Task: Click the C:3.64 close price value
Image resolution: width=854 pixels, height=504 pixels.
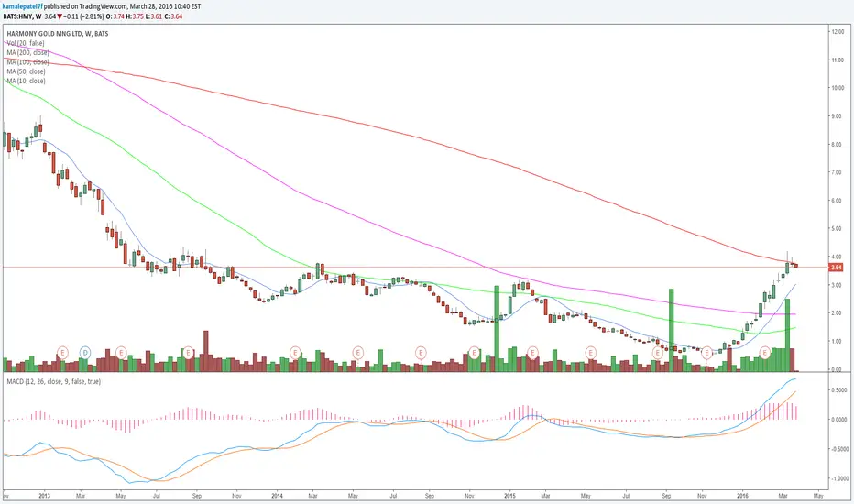Action: click(174, 16)
